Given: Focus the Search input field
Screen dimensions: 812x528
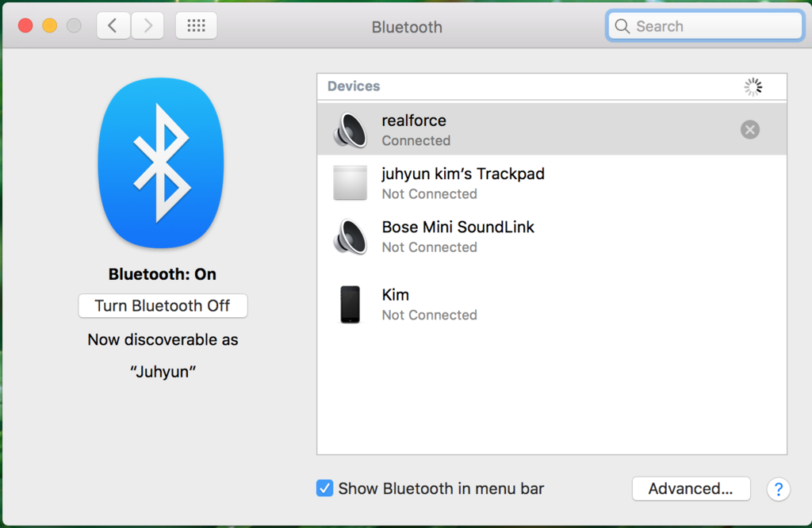Looking at the screenshot, I should click(705, 26).
